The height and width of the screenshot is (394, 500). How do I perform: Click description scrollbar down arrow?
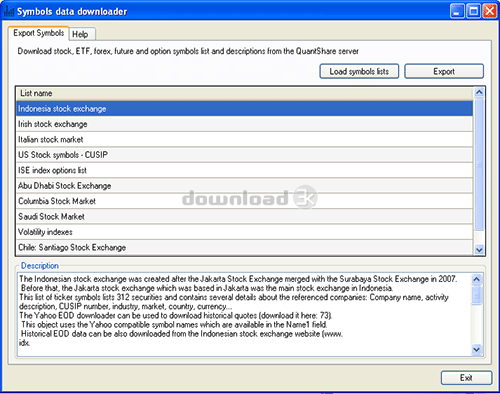tap(476, 349)
